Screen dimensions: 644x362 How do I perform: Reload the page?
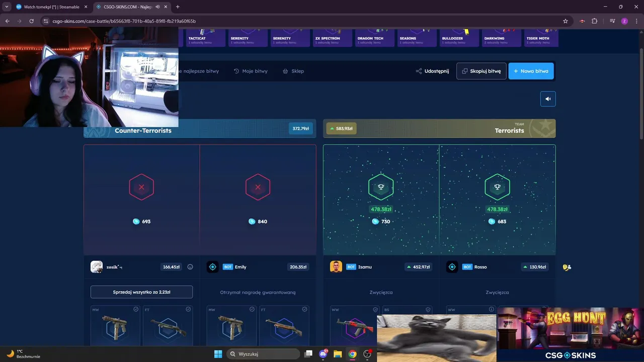pyautogui.click(x=31, y=21)
